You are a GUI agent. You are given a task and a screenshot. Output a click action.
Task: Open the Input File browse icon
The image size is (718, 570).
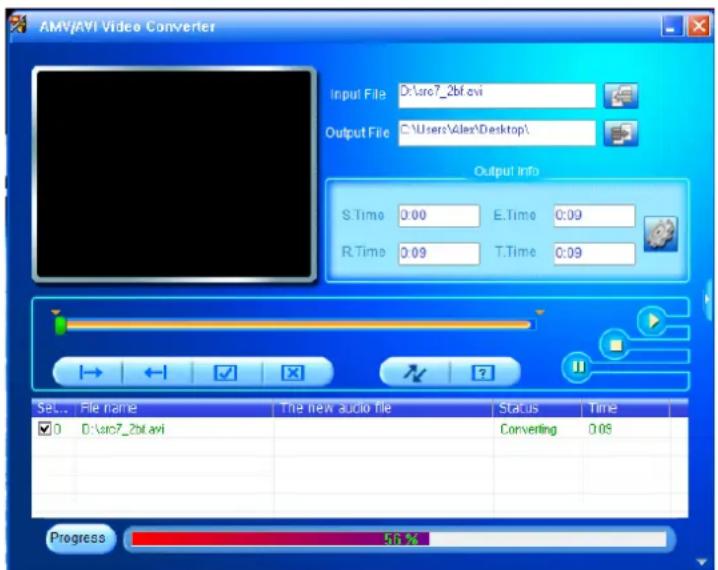coord(620,95)
